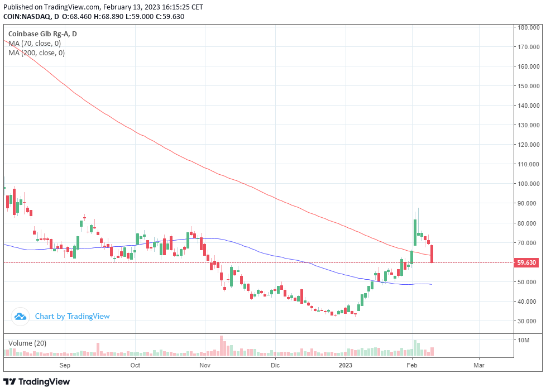Click the 'O:68.460' open value in the header
This screenshot has width=546, height=392.
pos(77,16)
